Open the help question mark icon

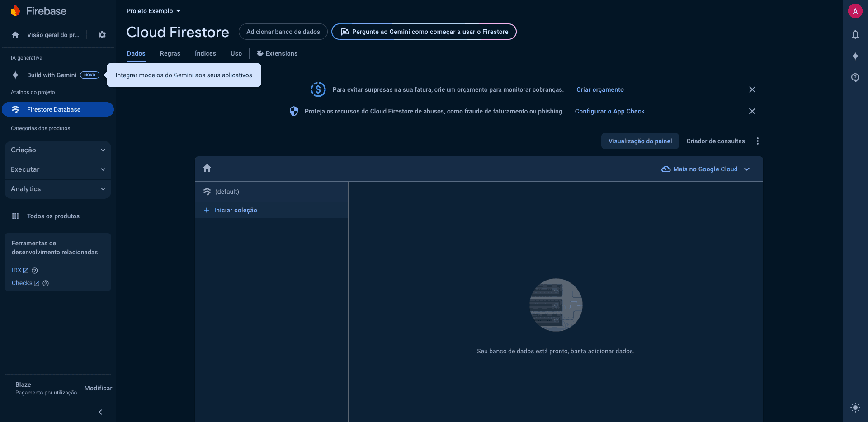point(855,78)
